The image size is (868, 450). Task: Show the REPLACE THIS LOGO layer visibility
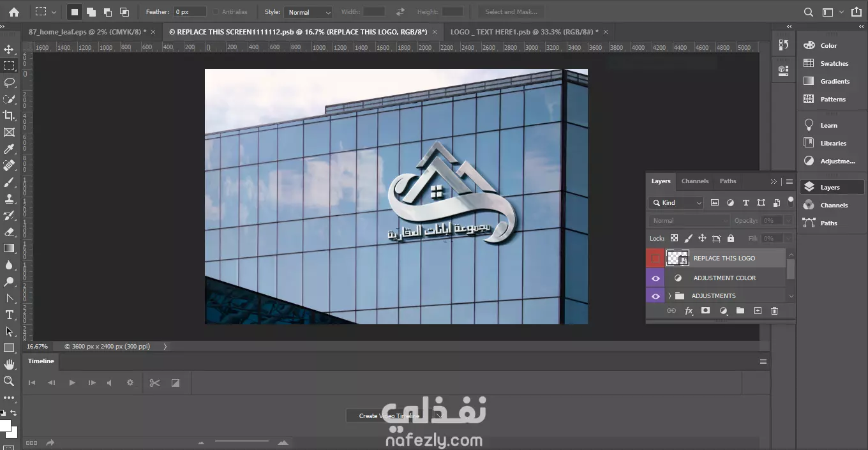click(655, 258)
